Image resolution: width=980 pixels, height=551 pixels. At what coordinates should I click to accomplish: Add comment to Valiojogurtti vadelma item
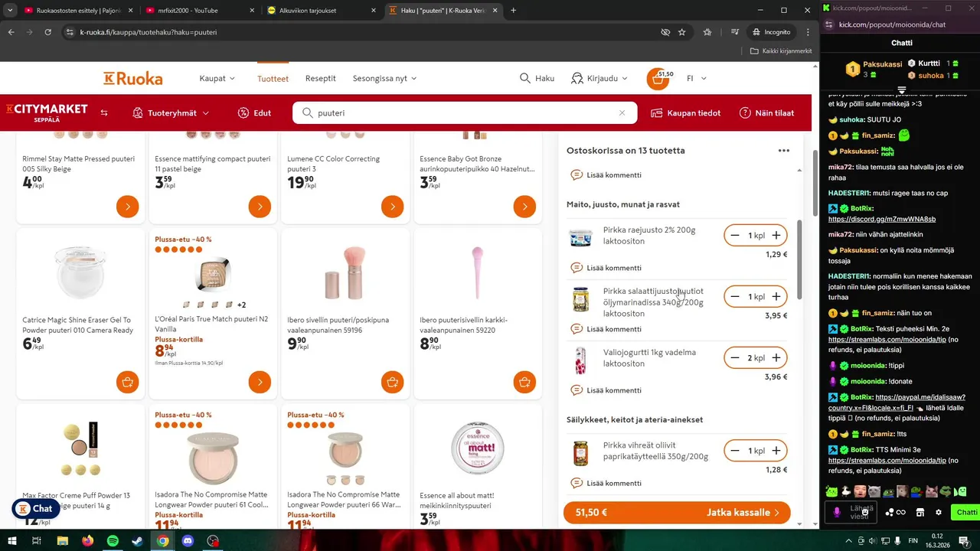point(606,390)
